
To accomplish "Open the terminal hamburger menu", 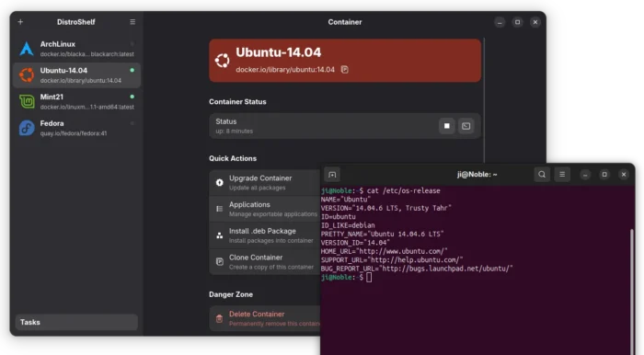I will pos(562,175).
